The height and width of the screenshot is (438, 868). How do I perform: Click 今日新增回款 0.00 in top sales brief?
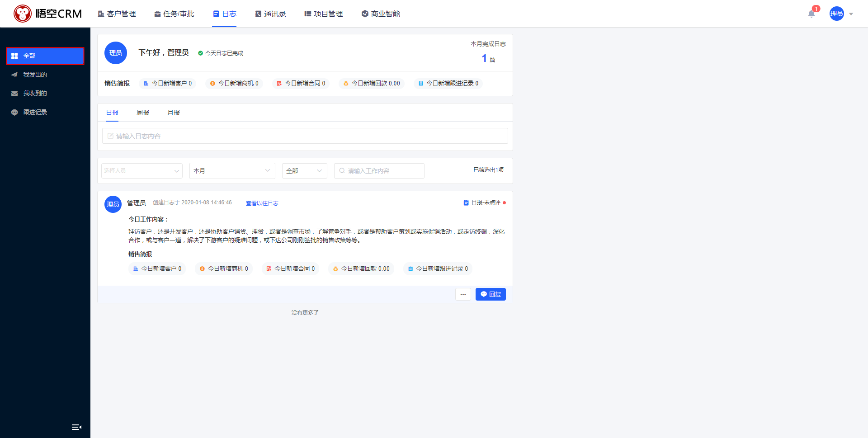371,83
